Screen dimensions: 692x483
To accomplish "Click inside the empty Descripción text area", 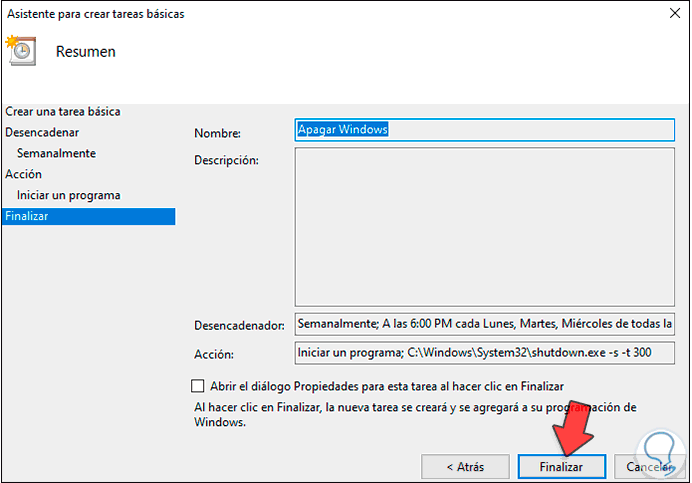I will tap(485, 226).
